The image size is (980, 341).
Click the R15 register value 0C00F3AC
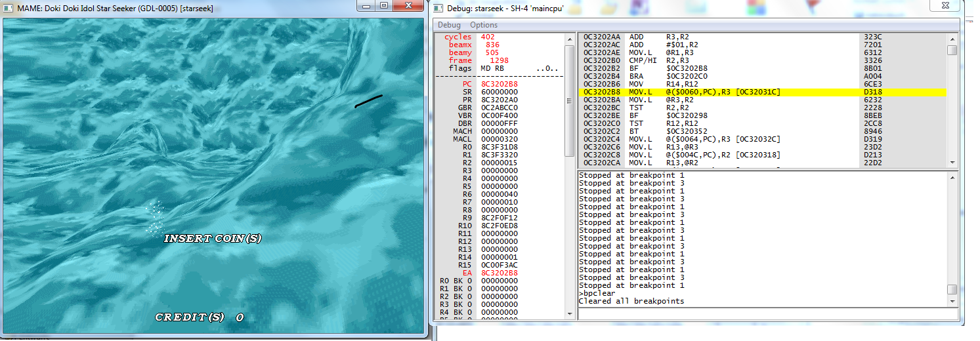click(x=500, y=266)
